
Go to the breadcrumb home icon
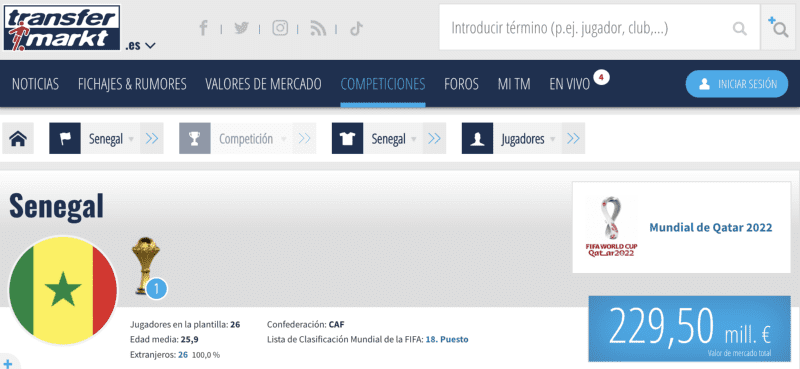(18, 138)
